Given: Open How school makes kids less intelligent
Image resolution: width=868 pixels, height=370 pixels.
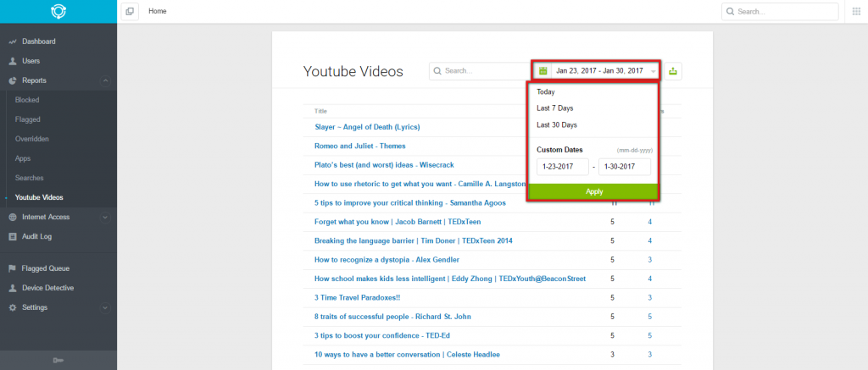Looking at the screenshot, I should coord(450,279).
